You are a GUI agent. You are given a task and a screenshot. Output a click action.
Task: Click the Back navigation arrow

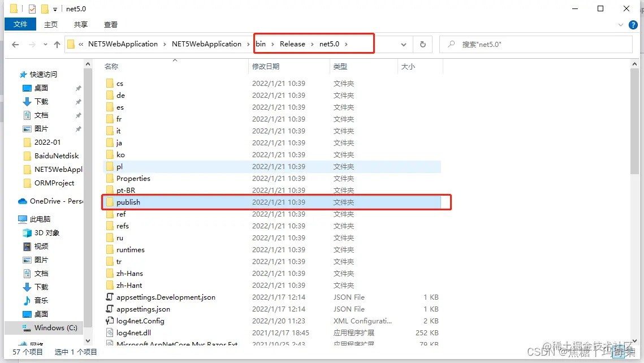15,44
